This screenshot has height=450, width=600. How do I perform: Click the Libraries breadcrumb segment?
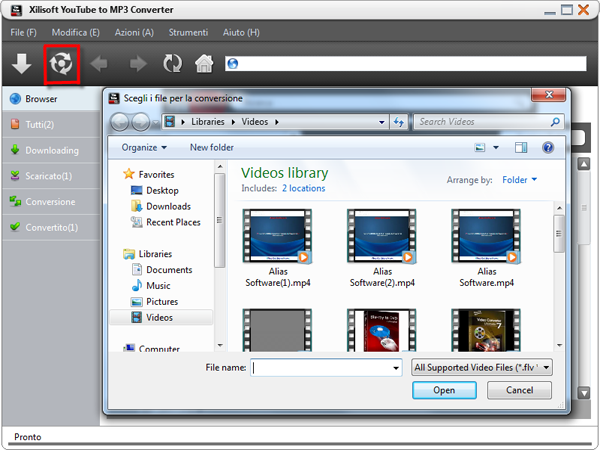208,122
